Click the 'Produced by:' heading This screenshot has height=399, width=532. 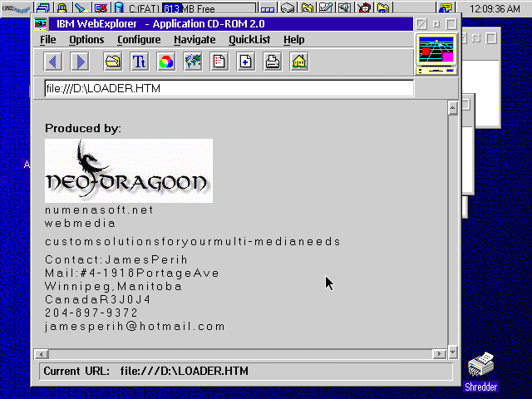pyautogui.click(x=83, y=128)
